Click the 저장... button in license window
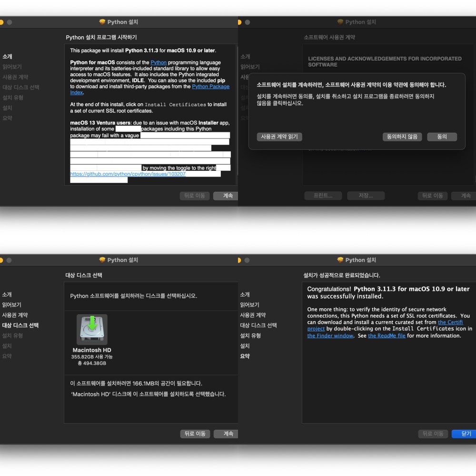 (x=366, y=196)
